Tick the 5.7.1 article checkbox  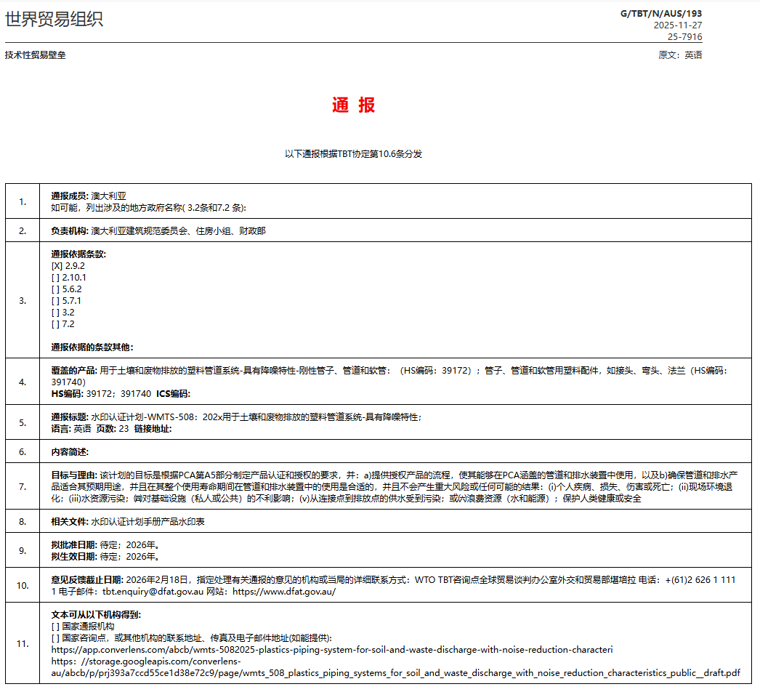pos(57,301)
